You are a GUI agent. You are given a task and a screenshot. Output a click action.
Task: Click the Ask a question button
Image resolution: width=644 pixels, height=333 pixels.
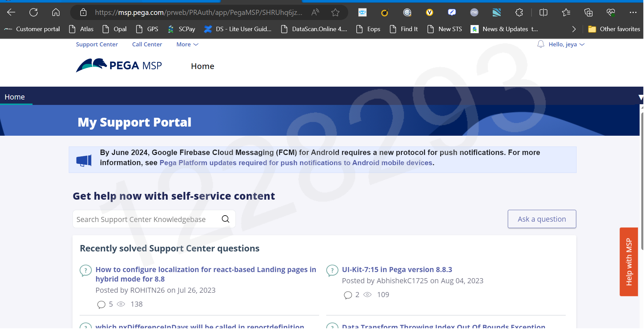point(542,219)
